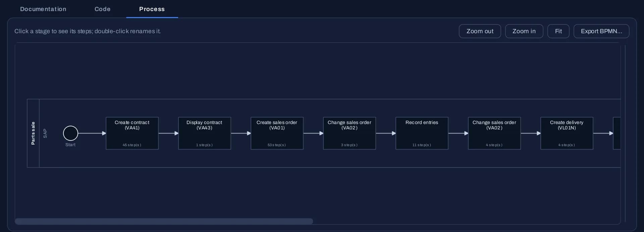This screenshot has width=644, height=232.
Task: Click the Parts sale pool label
Action: [x=33, y=133]
